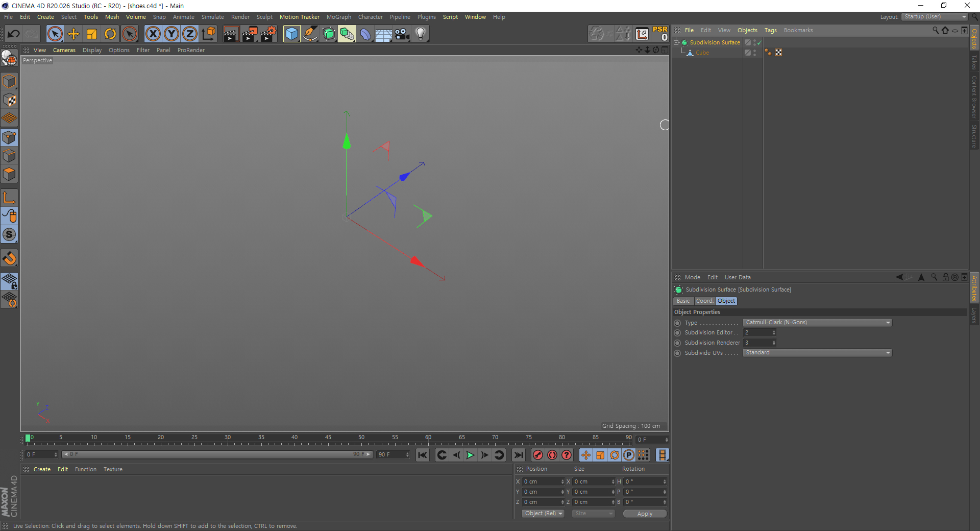980x531 pixels.
Task: Add a Light object
Action: [x=421, y=34]
